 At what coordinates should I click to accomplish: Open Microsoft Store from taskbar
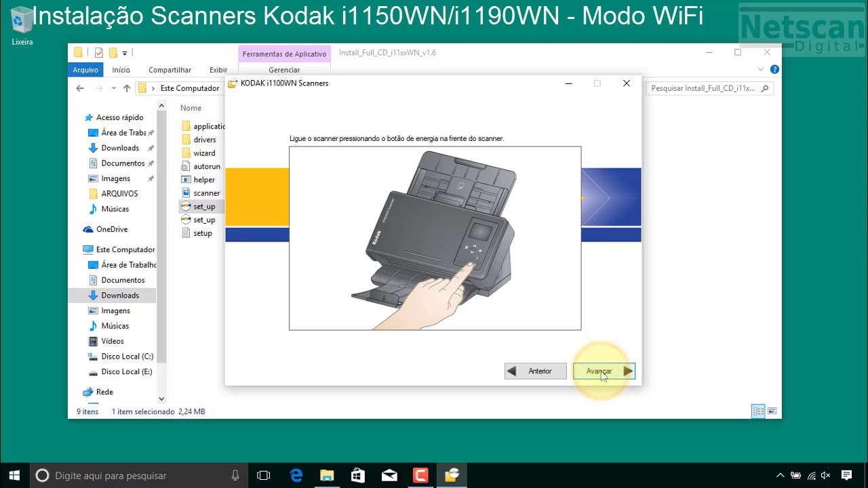(x=358, y=475)
